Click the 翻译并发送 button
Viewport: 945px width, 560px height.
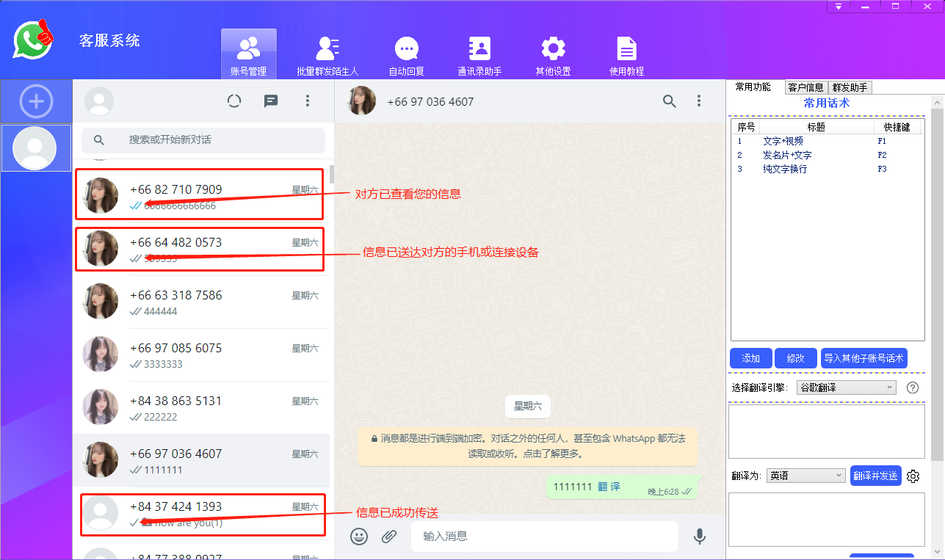(876, 476)
